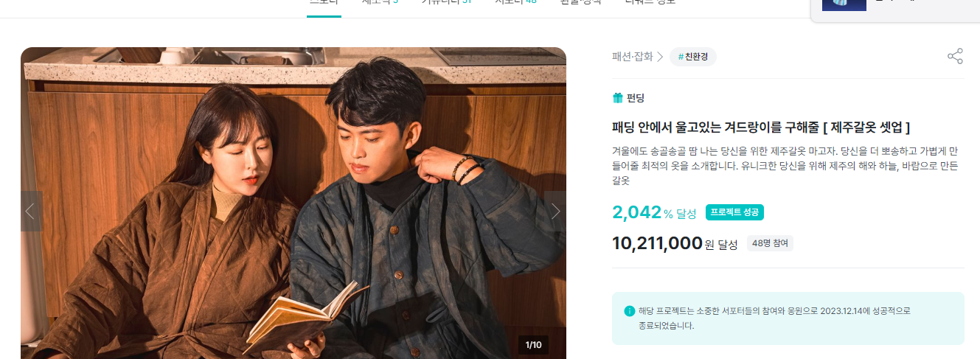Click the info icon in the completion notice
The height and width of the screenshot is (359, 980).
[629, 310]
